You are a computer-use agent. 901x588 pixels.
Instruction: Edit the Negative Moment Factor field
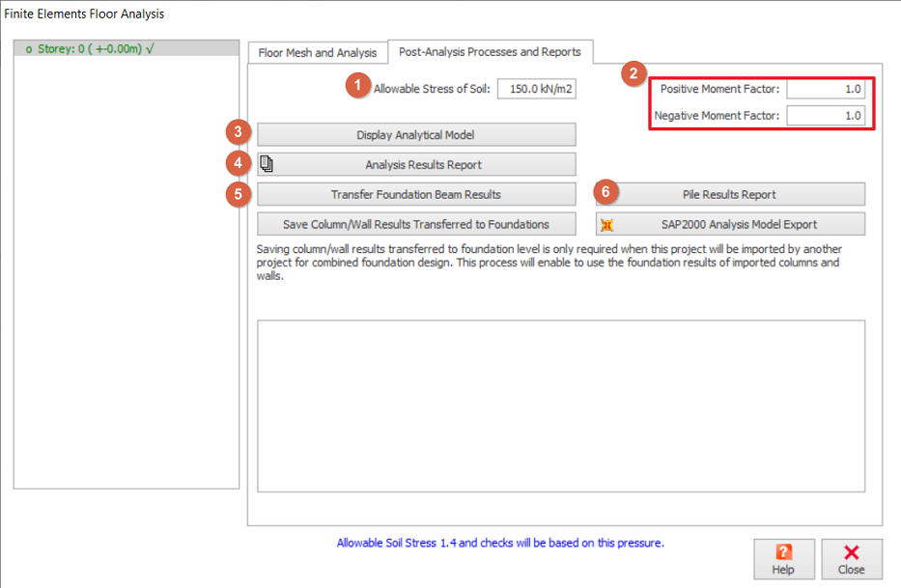[x=825, y=116]
